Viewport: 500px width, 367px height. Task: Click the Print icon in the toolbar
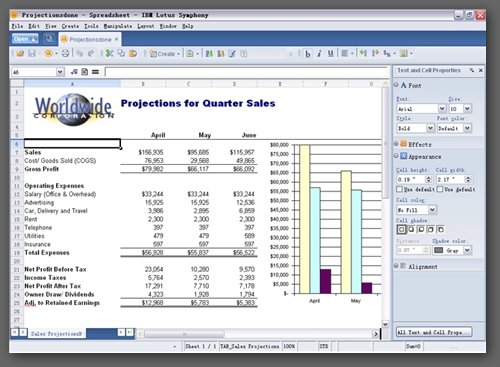(65, 53)
